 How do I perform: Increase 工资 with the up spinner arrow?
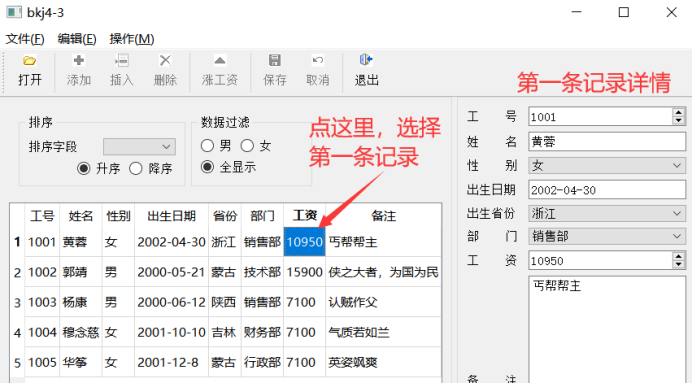[678, 256]
